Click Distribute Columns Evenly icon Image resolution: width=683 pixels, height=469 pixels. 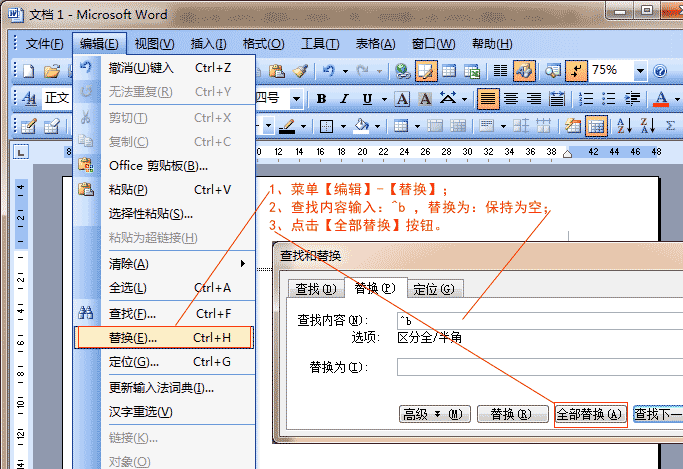point(543,126)
